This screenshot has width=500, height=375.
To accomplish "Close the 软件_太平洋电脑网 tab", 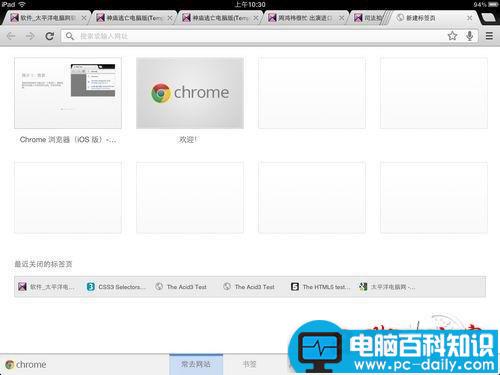I will tap(84, 18).
